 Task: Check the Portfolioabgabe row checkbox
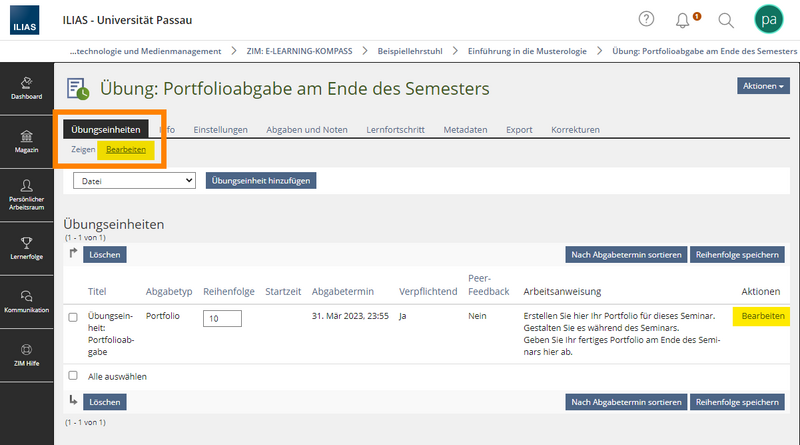coord(72,318)
